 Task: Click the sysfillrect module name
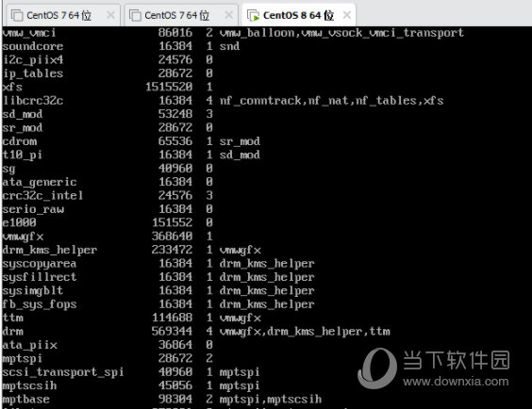40,277
